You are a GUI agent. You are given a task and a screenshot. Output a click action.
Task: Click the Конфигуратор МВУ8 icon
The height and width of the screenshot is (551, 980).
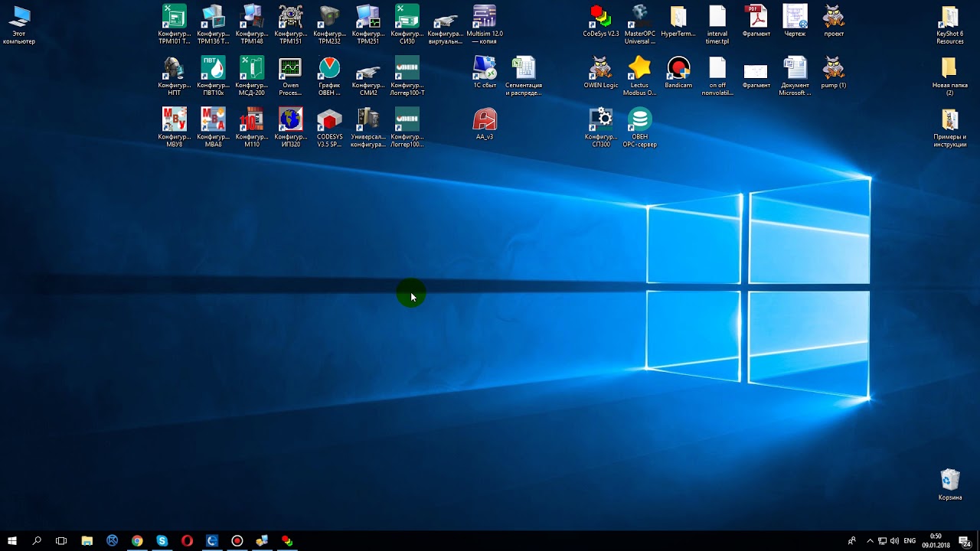[x=174, y=127]
